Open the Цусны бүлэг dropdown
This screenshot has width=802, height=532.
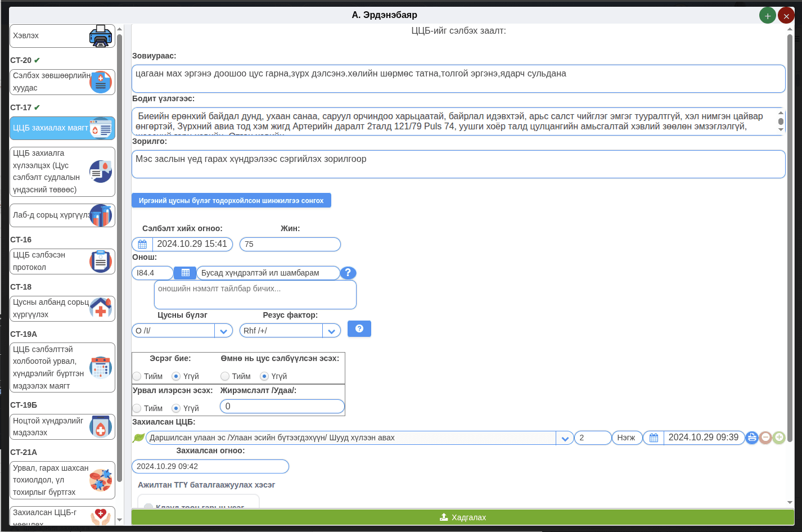coord(223,331)
